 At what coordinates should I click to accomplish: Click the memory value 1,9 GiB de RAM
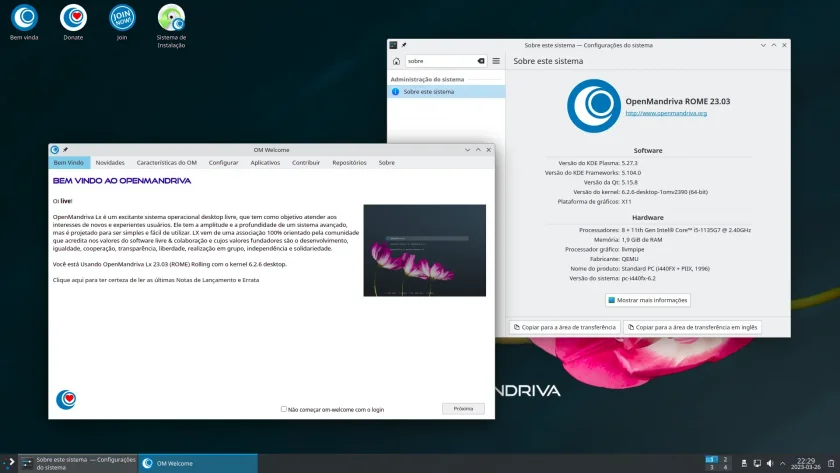point(642,239)
